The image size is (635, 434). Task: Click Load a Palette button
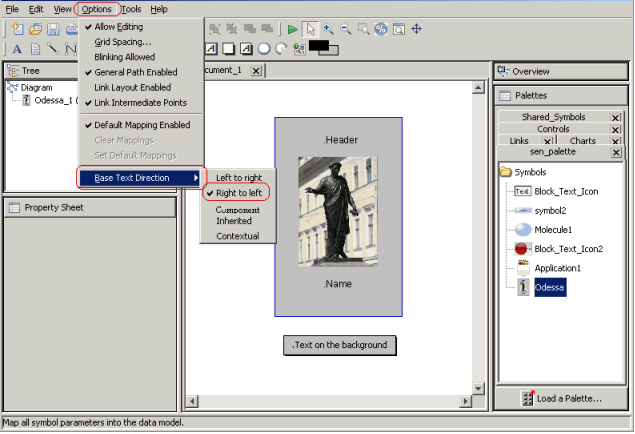(x=560, y=399)
